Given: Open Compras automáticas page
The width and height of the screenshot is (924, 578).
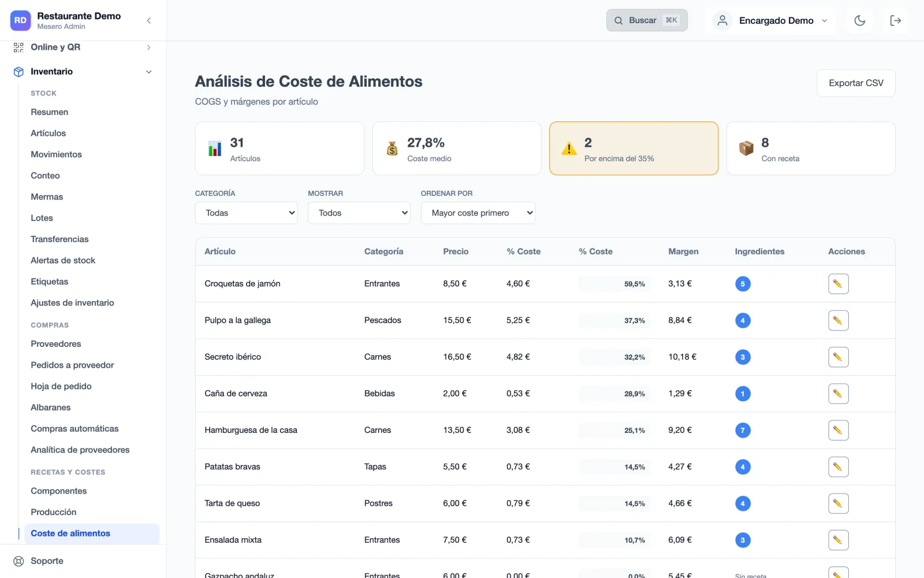Looking at the screenshot, I should click(74, 429).
